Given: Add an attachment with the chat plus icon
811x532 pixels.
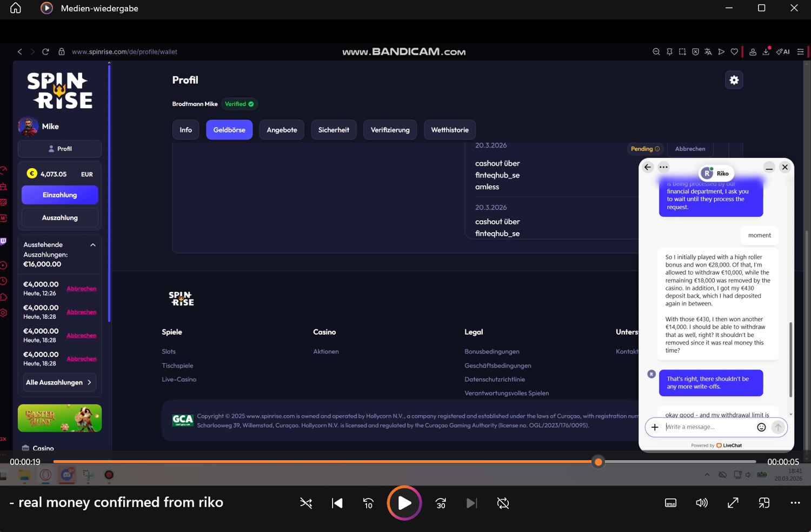Looking at the screenshot, I should click(655, 427).
